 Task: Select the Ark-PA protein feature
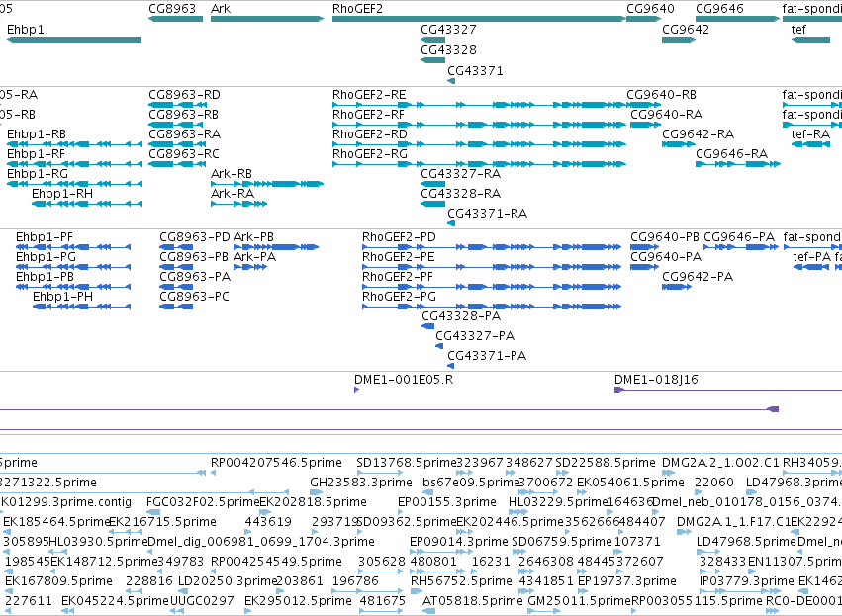[x=250, y=267]
